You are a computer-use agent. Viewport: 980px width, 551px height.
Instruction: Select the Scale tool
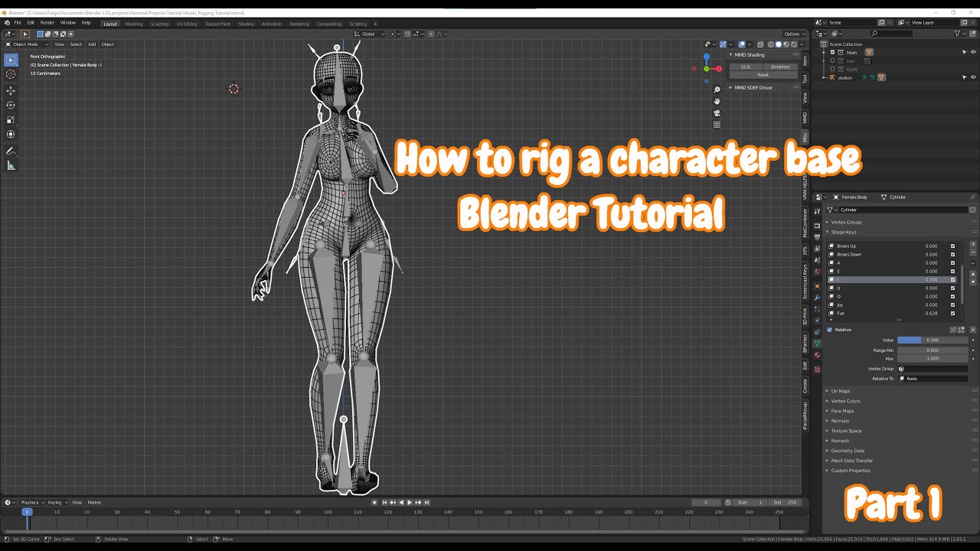(x=11, y=120)
